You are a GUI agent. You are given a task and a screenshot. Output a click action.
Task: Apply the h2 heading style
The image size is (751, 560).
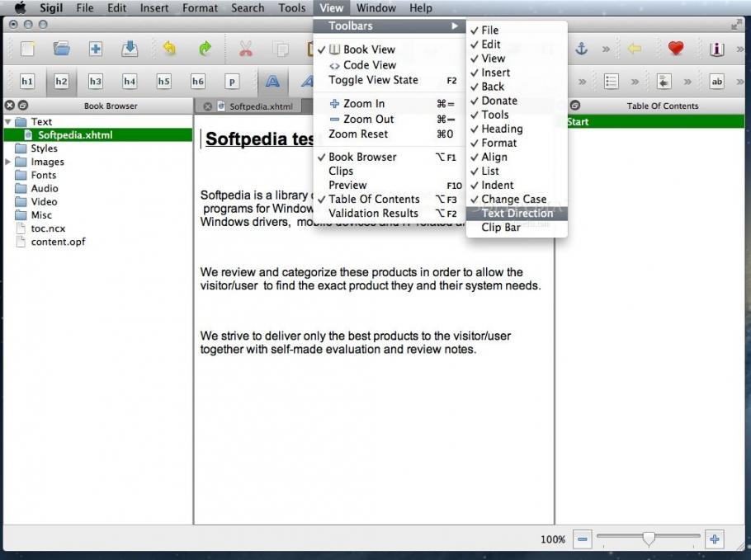tap(61, 82)
